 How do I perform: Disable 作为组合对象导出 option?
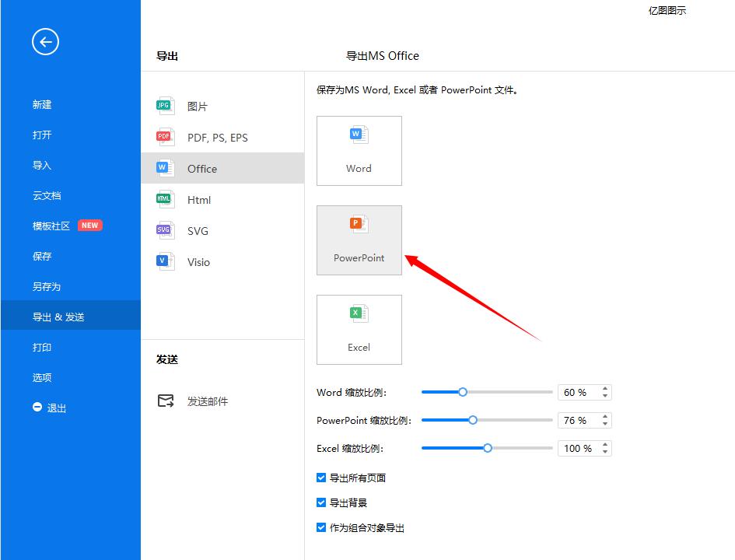coord(321,527)
